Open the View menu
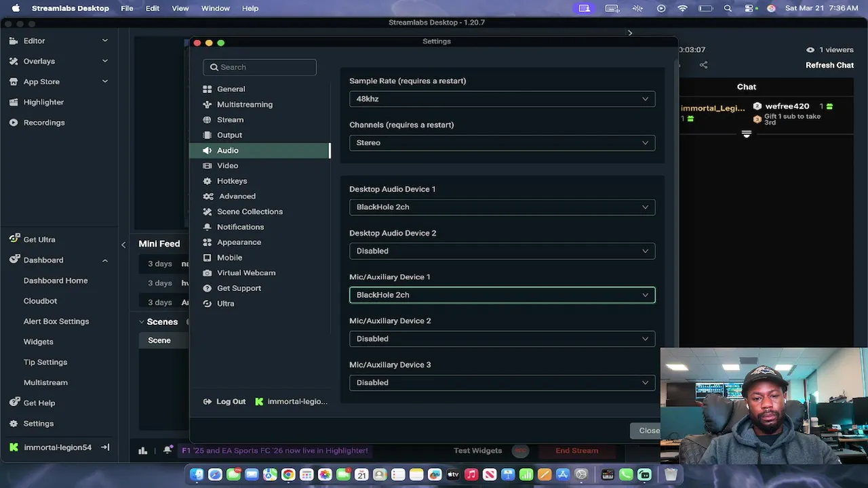 point(180,8)
